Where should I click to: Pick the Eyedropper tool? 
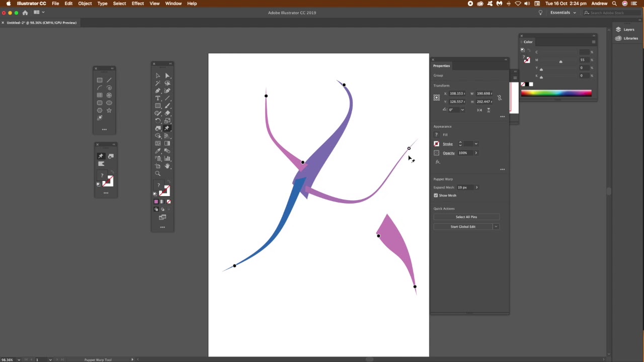[157, 151]
